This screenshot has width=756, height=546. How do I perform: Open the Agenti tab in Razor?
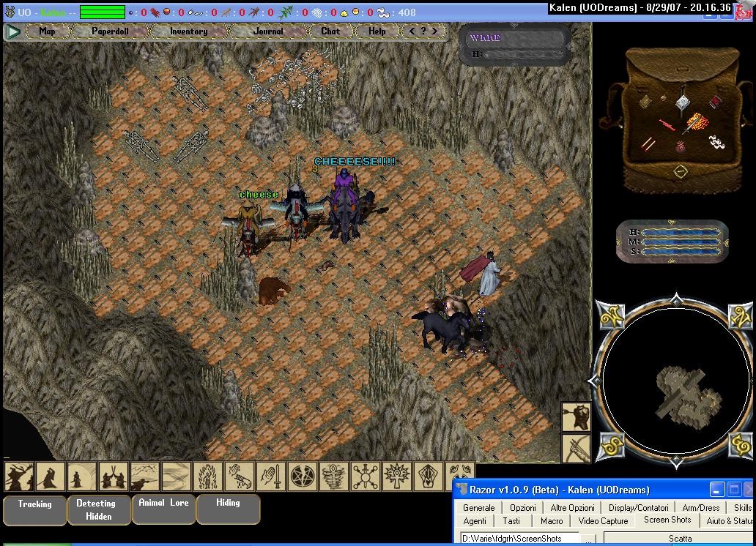(x=475, y=521)
